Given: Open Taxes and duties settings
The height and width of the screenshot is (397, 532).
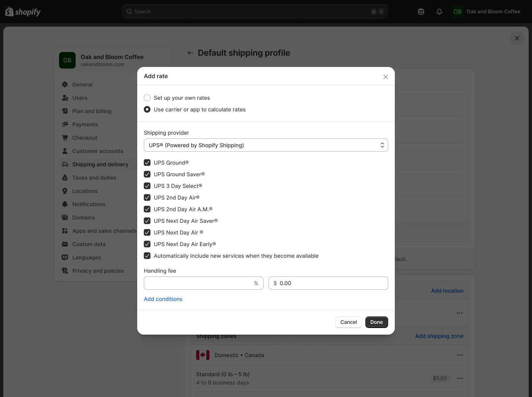Looking at the screenshot, I should (x=94, y=178).
